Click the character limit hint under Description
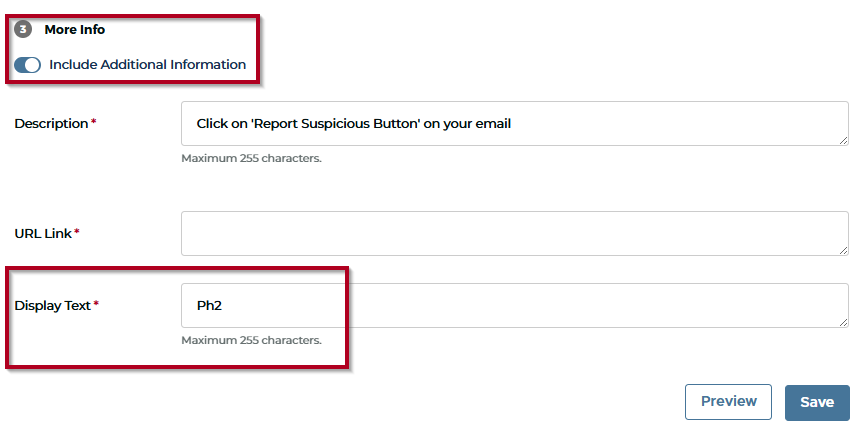The image size is (861, 448). point(251,158)
